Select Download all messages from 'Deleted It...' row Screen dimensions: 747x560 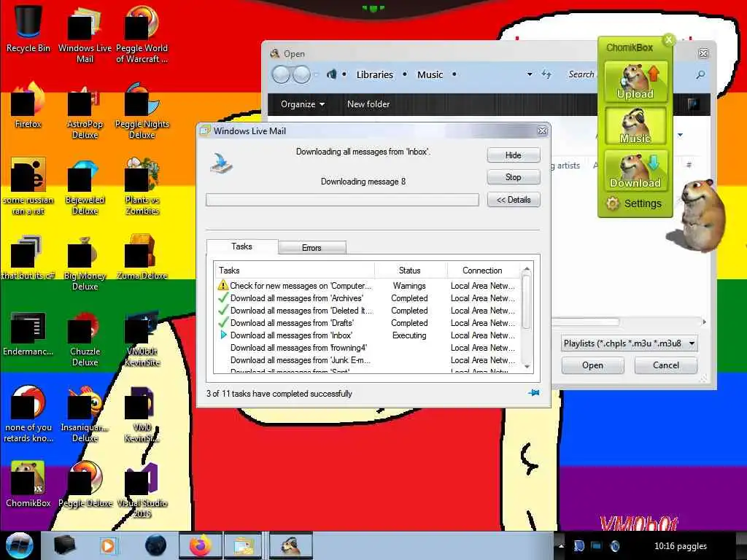pos(368,311)
